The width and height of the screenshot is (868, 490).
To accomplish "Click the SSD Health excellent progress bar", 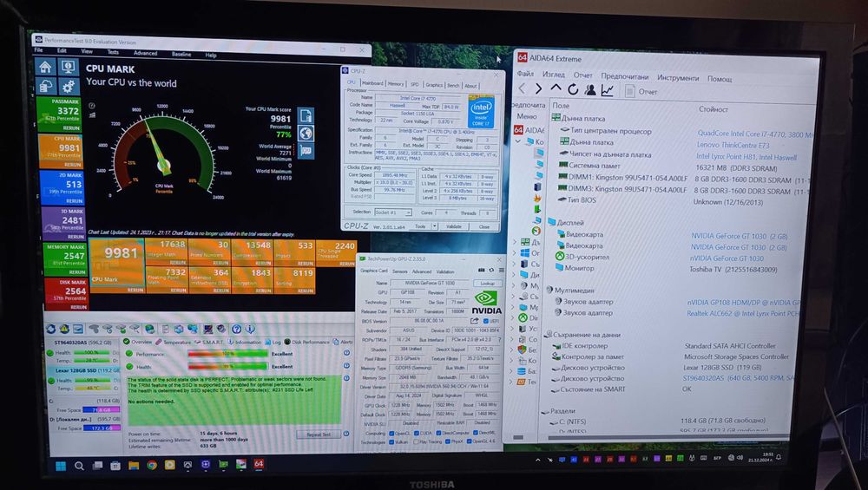I will (228, 367).
